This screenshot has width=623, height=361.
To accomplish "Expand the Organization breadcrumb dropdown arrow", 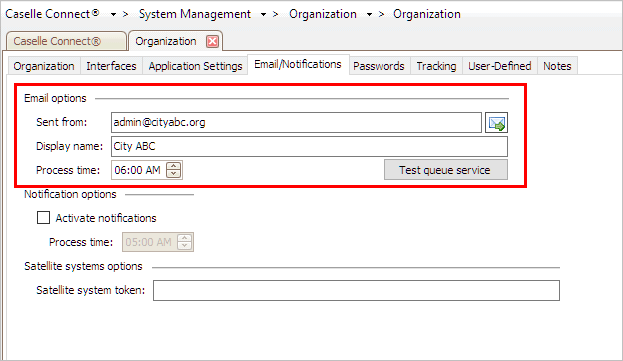I will pyautogui.click(x=369, y=15).
